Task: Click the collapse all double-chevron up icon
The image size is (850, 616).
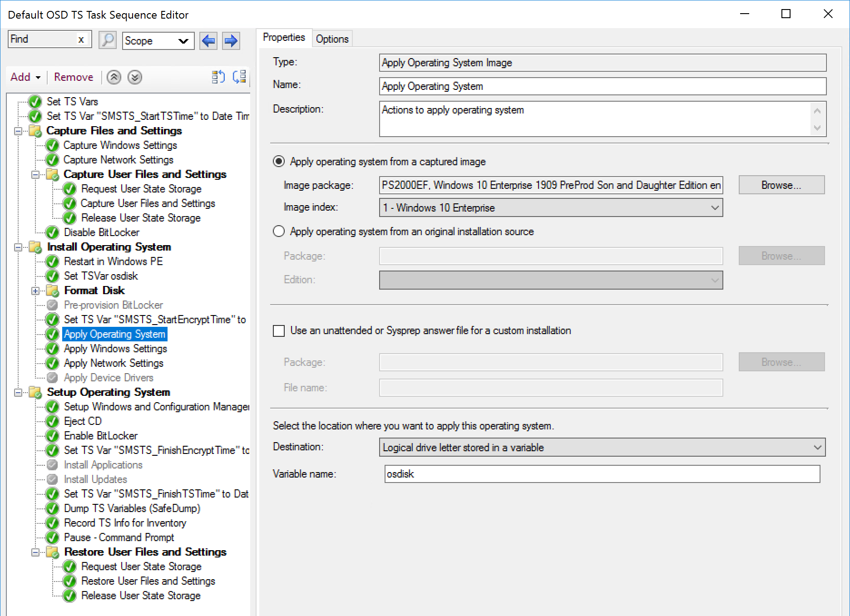Action: coord(114,77)
